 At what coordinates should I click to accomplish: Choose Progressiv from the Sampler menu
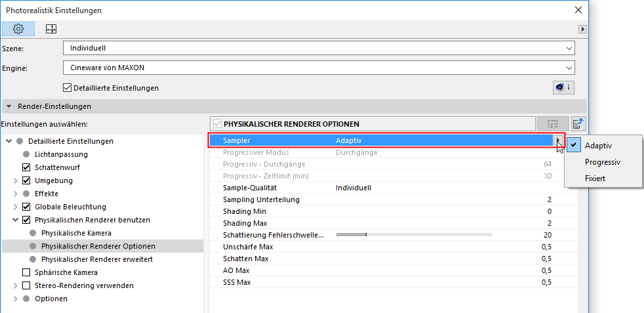point(603,162)
